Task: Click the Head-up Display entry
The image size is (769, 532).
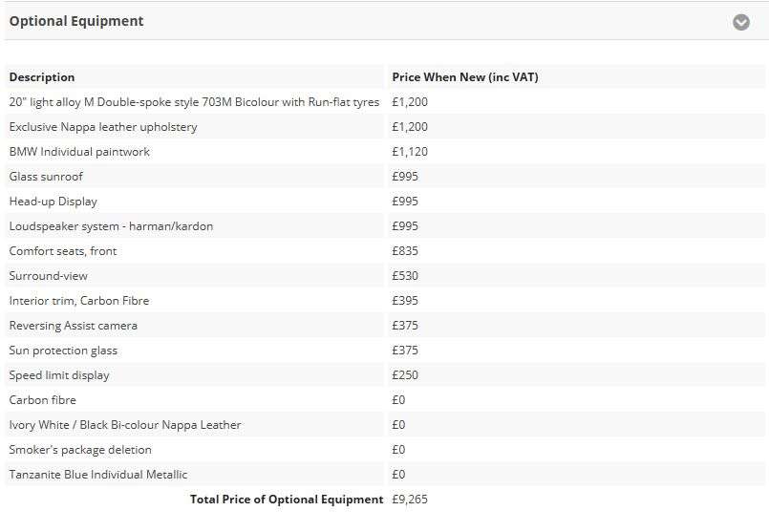Action: 53,202
